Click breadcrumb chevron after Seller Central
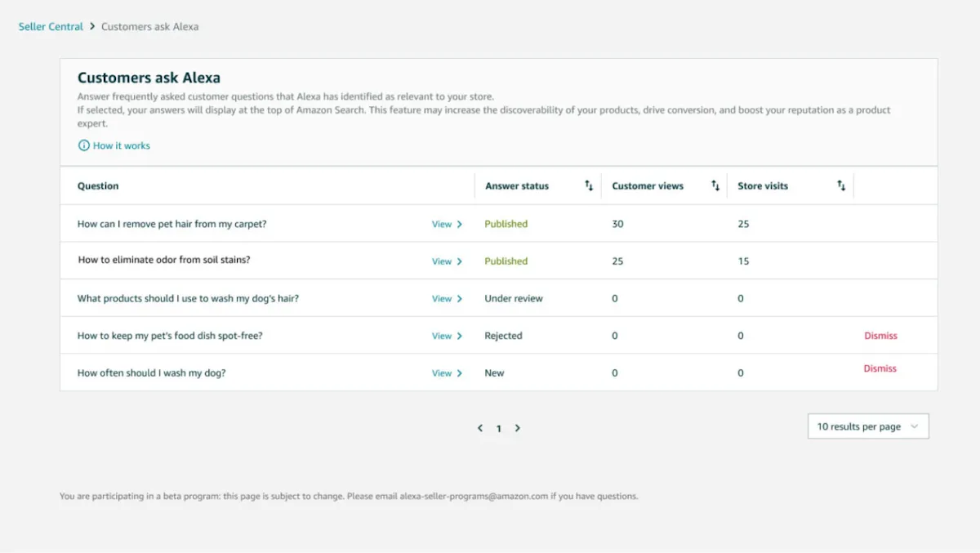 point(92,27)
